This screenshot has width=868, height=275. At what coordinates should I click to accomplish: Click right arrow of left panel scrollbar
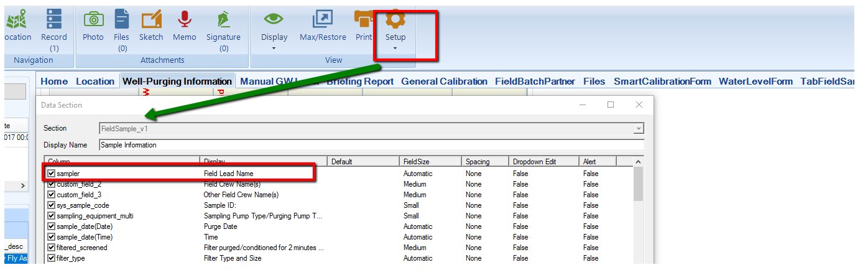click(x=23, y=185)
